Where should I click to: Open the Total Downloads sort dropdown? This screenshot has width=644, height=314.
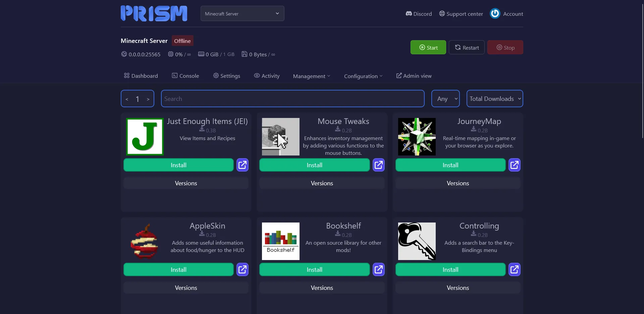click(494, 99)
